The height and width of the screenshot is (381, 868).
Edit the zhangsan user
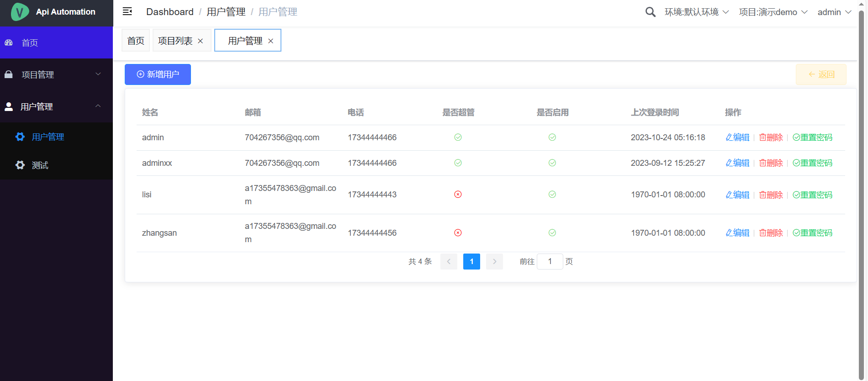pos(737,233)
